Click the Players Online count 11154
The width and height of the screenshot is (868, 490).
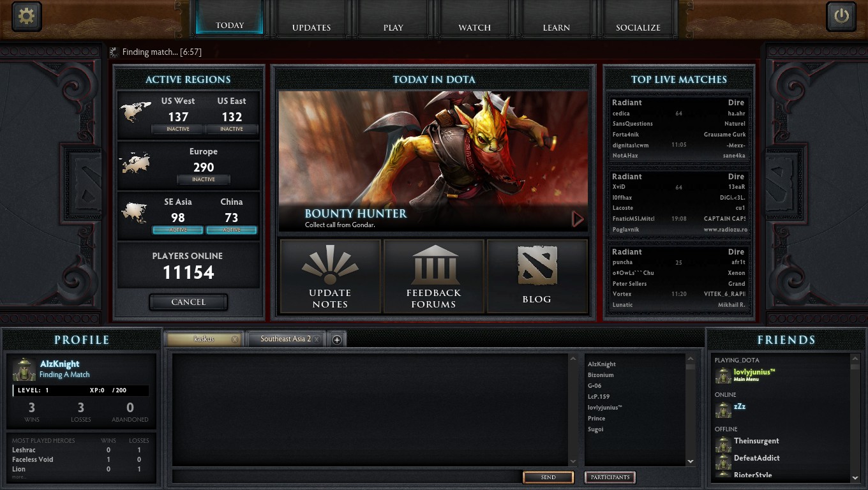click(x=188, y=272)
